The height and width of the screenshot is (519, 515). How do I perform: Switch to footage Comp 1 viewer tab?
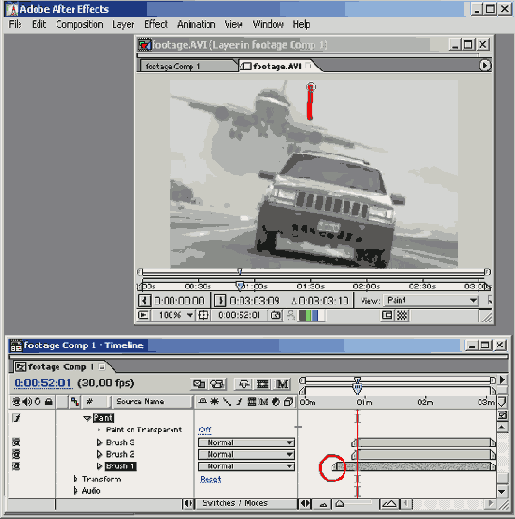click(188, 66)
